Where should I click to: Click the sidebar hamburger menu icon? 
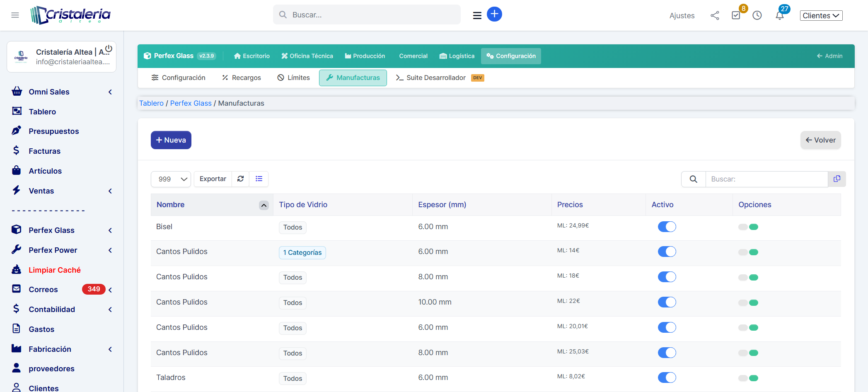coord(15,15)
